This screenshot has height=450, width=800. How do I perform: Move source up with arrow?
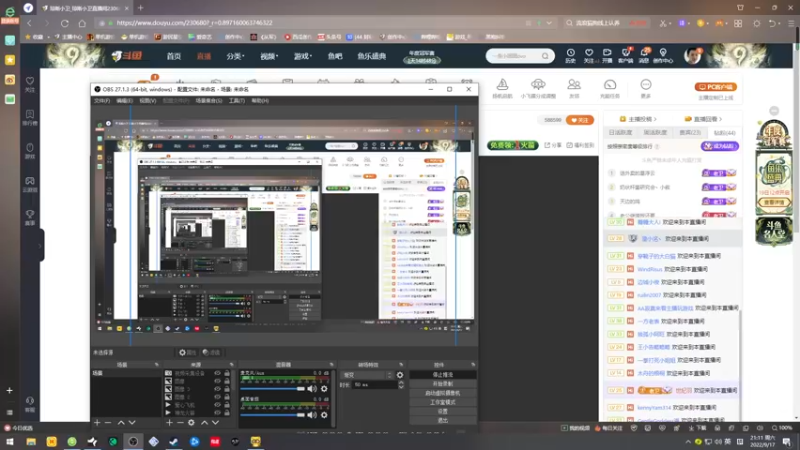(205, 422)
